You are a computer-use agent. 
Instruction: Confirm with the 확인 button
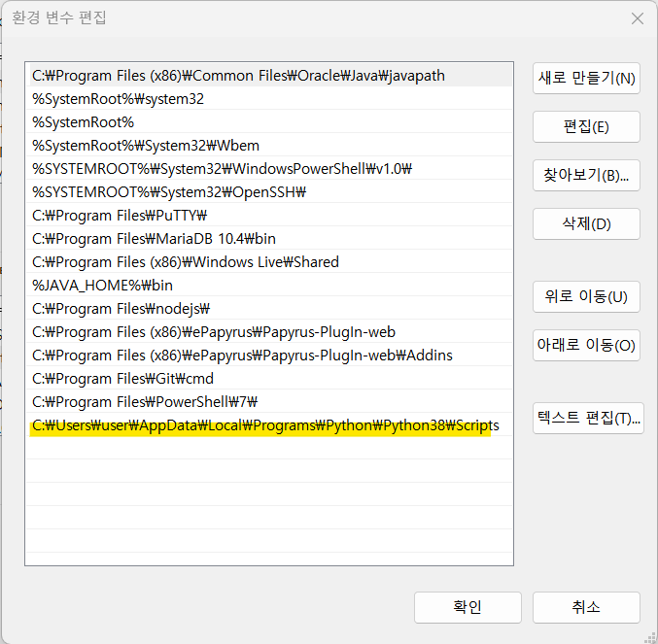point(468,607)
